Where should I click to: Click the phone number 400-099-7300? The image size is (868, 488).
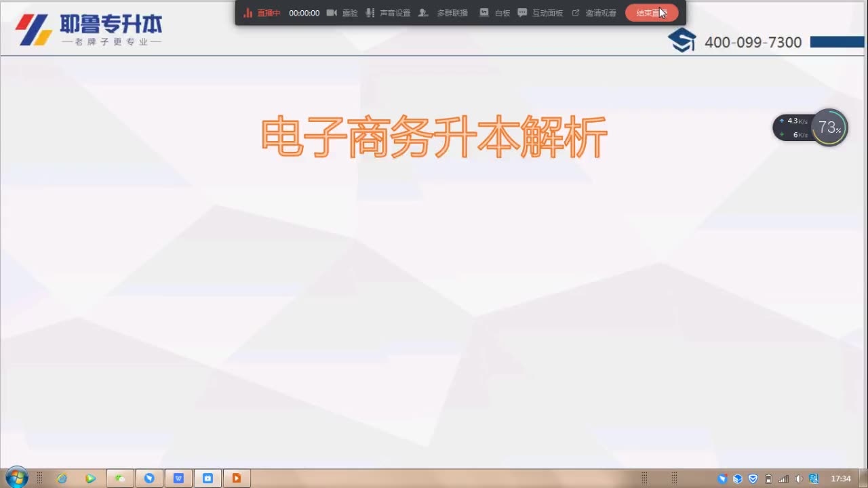tap(753, 42)
